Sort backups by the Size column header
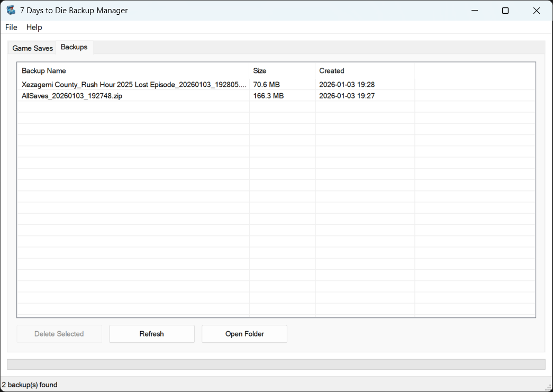553x392 pixels. pyautogui.click(x=282, y=70)
